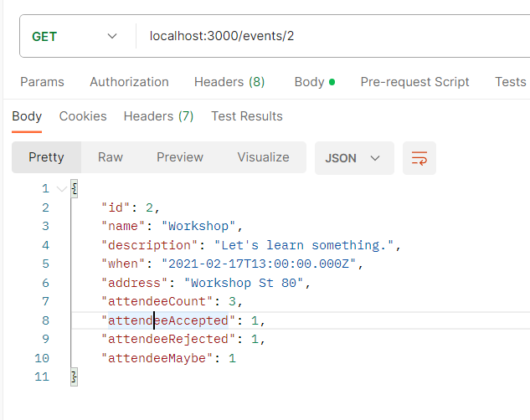
Task: Go to the Tests tab
Action: pos(510,82)
